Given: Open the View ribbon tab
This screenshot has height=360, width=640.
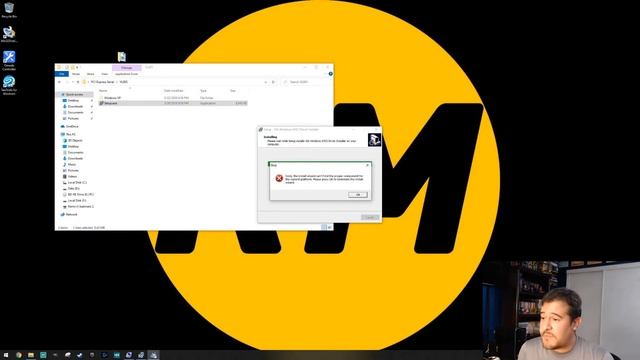Looking at the screenshot, I should click(x=104, y=74).
